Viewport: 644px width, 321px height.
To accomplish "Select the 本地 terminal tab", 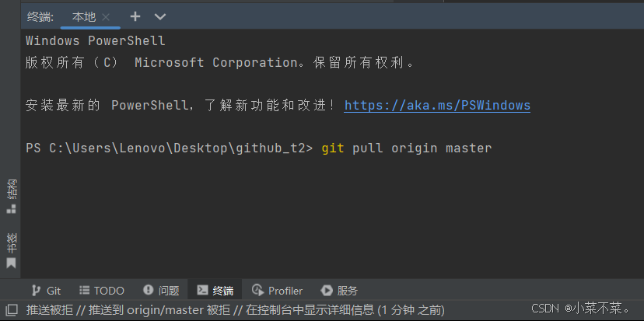I will pos(83,16).
